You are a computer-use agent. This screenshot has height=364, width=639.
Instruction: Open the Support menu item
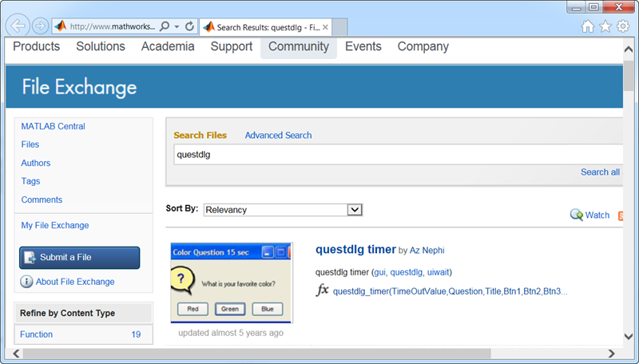231,47
